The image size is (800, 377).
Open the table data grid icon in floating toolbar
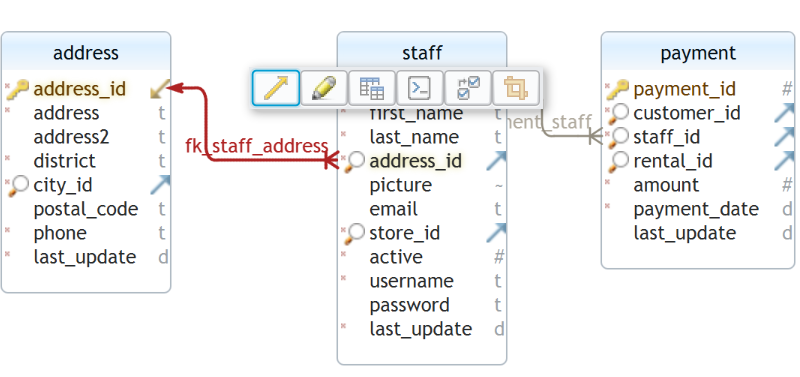371,88
